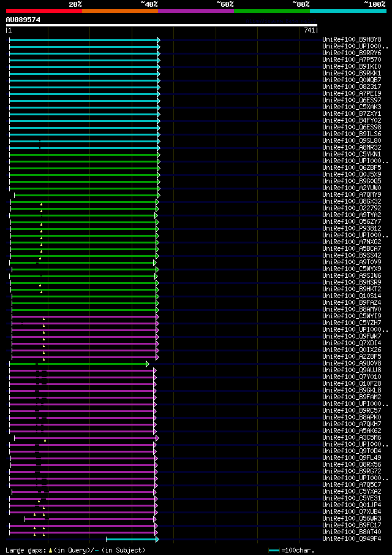Select the UniRef100_Q9FWK7 entry

352,336
